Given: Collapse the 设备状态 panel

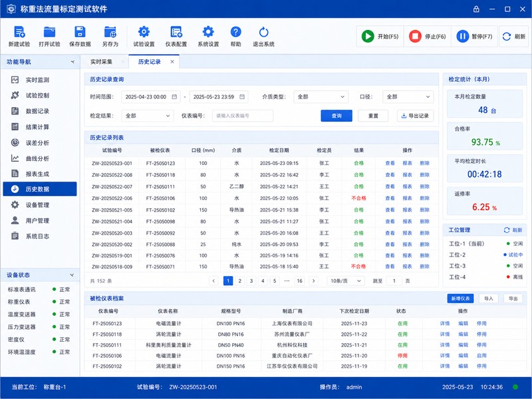Looking at the screenshot, I should (72, 275).
